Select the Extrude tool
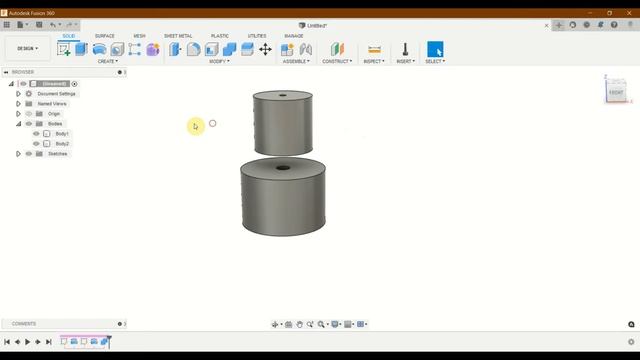The width and height of the screenshot is (640, 360). click(81, 49)
